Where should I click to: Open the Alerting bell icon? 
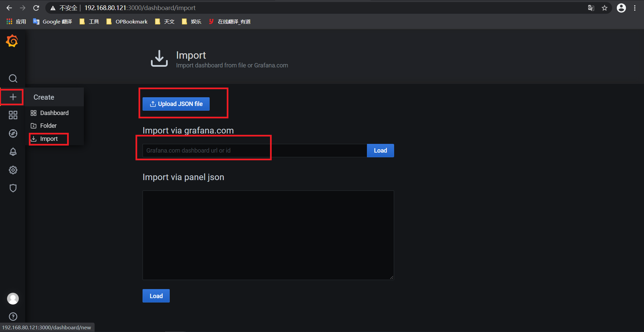[x=13, y=152]
